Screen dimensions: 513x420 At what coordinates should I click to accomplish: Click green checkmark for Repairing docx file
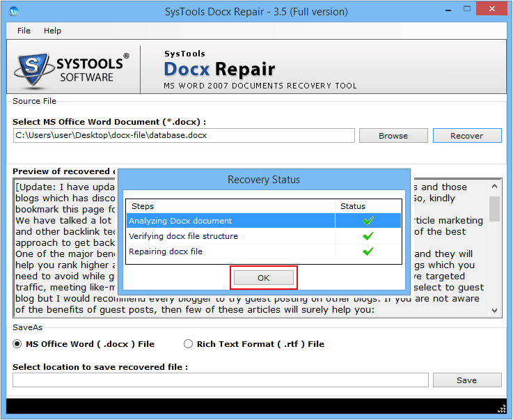coord(368,251)
